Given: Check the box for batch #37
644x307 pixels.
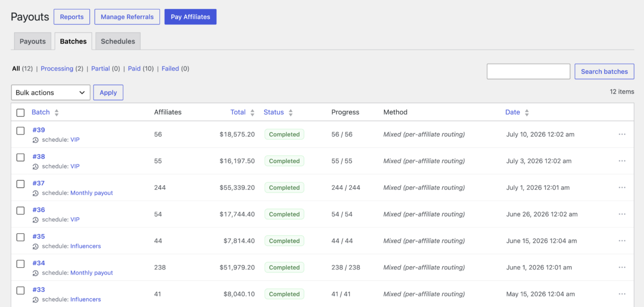Looking at the screenshot, I should click(20, 184).
